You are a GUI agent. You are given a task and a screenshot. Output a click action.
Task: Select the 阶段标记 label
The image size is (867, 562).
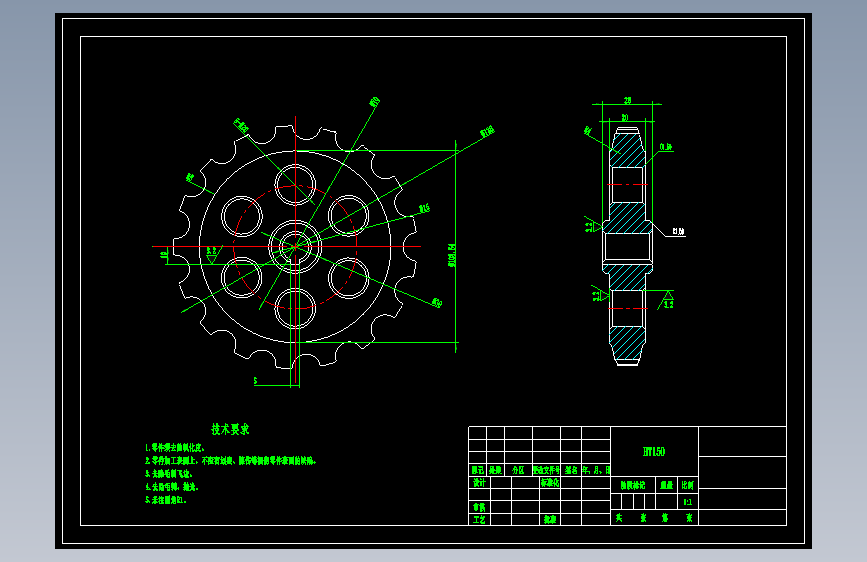tap(633, 485)
